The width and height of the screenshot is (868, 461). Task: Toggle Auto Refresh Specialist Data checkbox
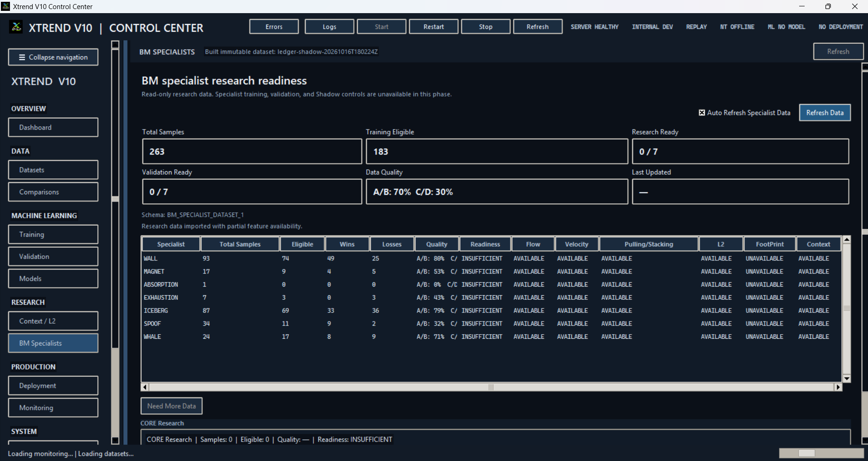point(702,113)
